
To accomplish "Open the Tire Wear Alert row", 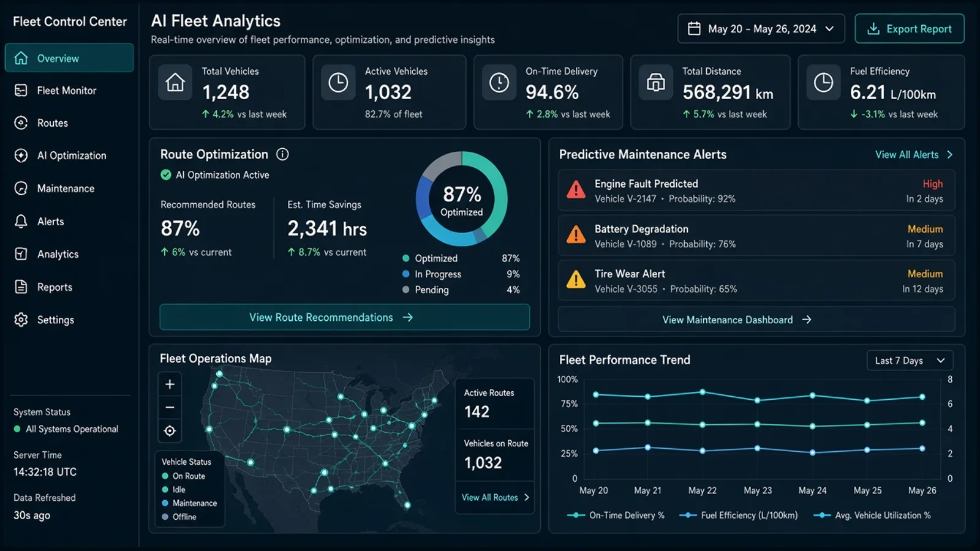I will pos(756,280).
